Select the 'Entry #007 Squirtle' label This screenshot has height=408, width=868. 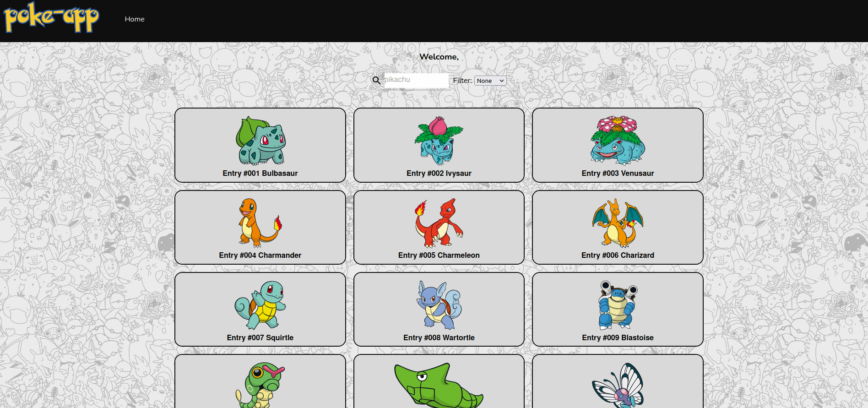pos(260,337)
